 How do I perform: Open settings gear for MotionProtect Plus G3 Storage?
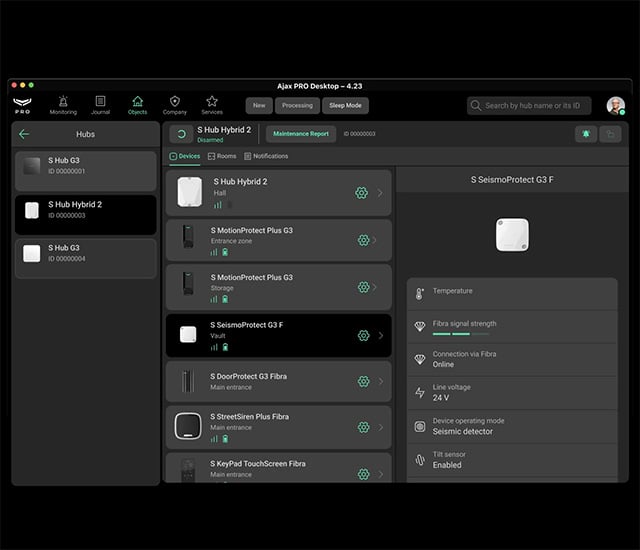tap(363, 287)
